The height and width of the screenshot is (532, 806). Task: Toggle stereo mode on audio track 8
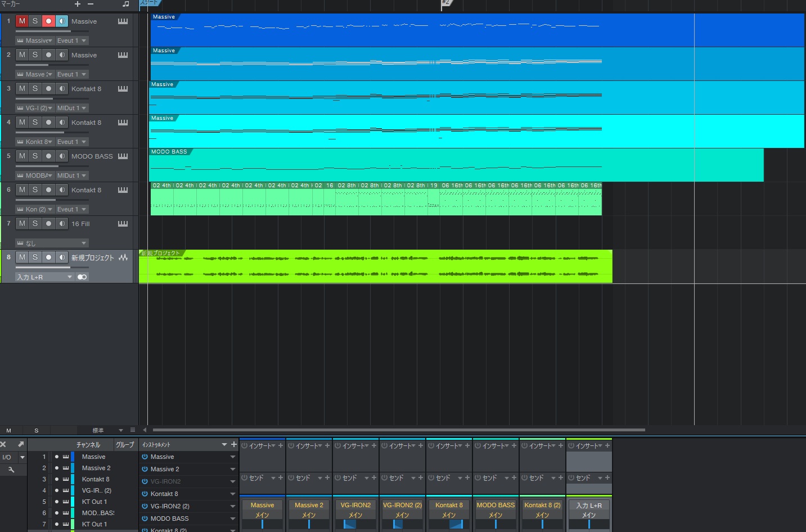click(x=82, y=277)
